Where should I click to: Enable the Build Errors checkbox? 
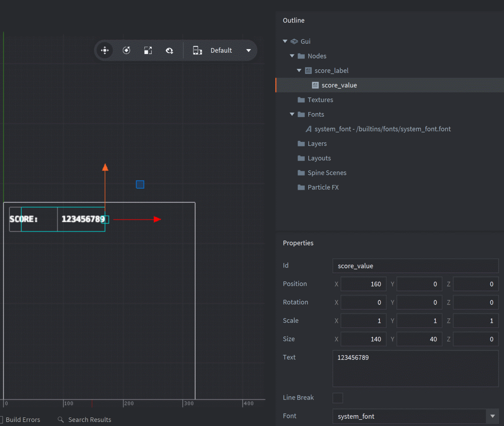click(1, 420)
